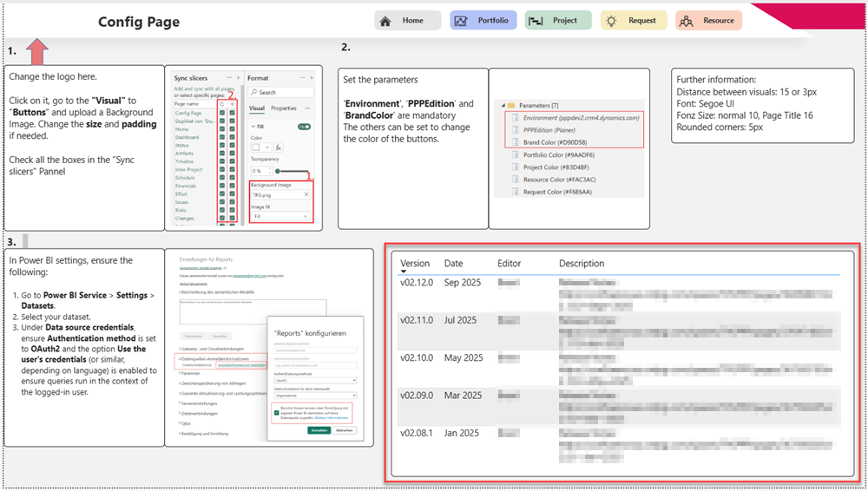868x491 pixels.
Task: Click the Transparency percent field
Action: click(262, 171)
